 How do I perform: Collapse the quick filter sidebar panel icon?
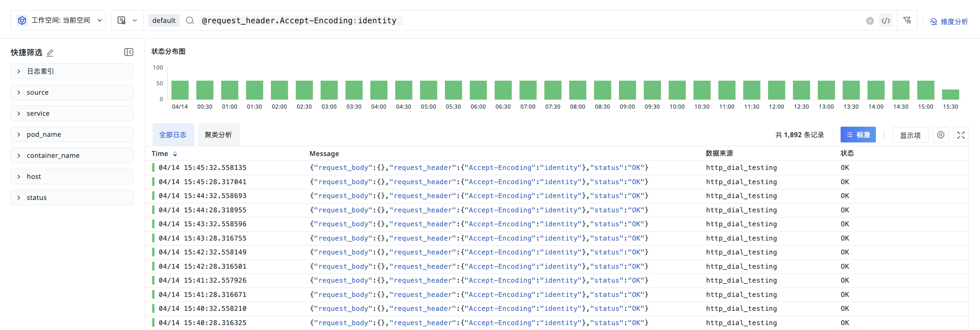(x=129, y=52)
